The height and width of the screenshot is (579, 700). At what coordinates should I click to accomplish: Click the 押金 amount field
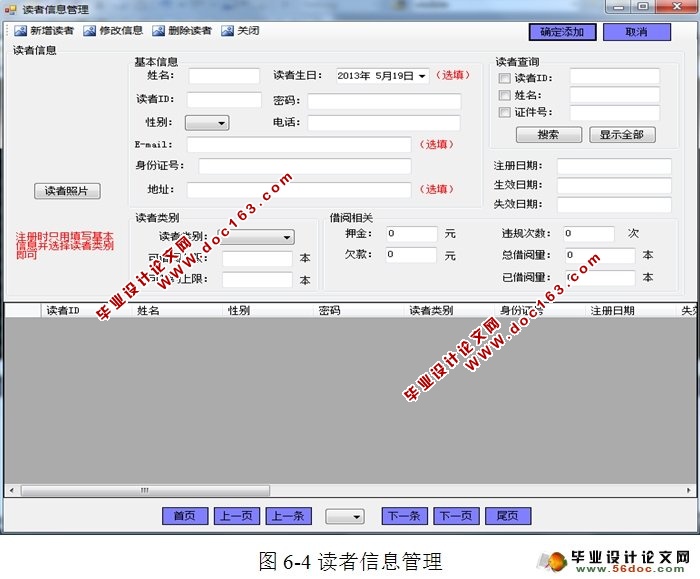click(412, 233)
